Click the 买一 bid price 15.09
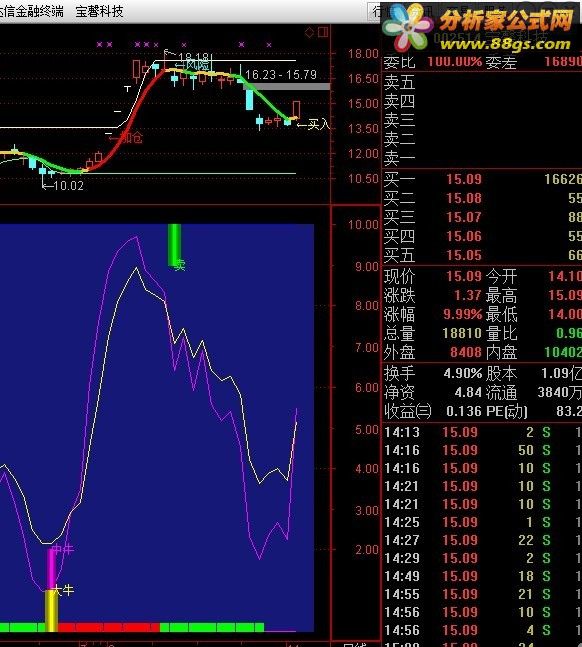Screen dimensions: 582x647 464,179
